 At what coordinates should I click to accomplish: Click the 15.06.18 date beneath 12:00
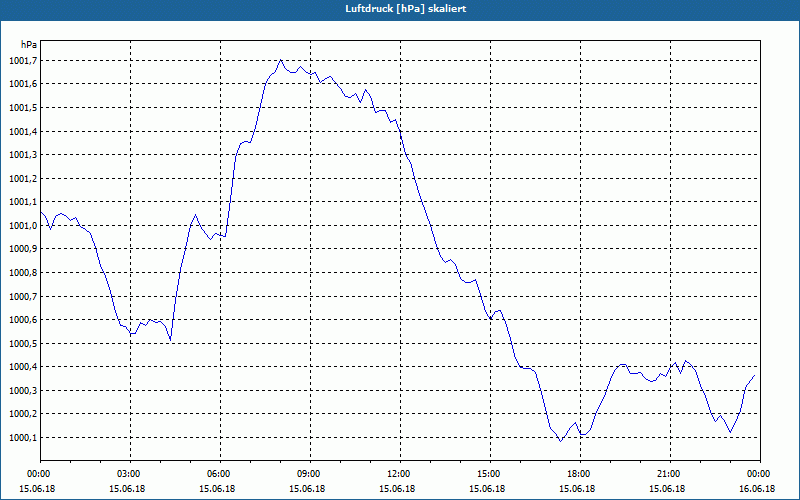(x=397, y=489)
